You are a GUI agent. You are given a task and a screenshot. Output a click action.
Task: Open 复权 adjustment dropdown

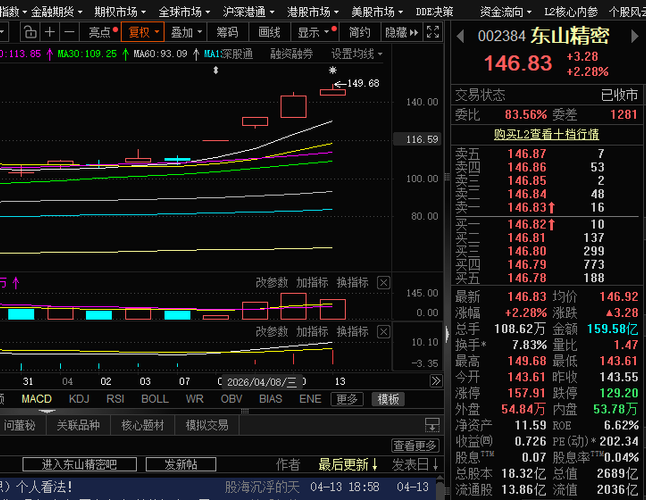143,32
